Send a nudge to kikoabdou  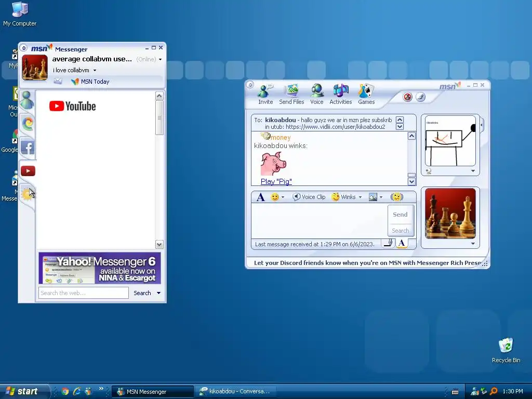click(x=396, y=197)
